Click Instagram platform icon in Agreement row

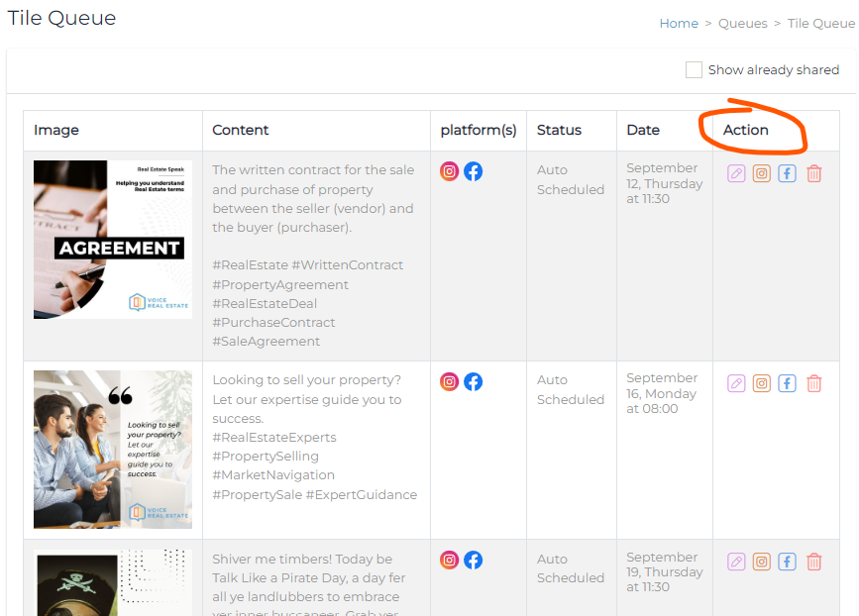click(x=449, y=171)
